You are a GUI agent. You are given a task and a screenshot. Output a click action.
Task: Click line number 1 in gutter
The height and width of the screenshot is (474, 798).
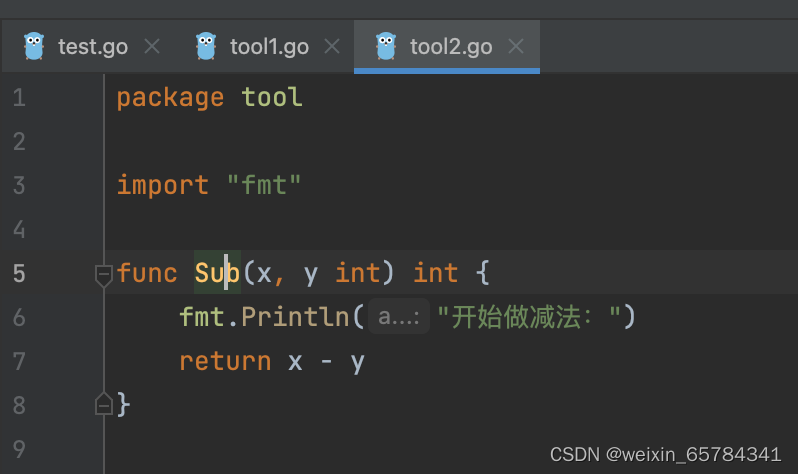point(20,98)
